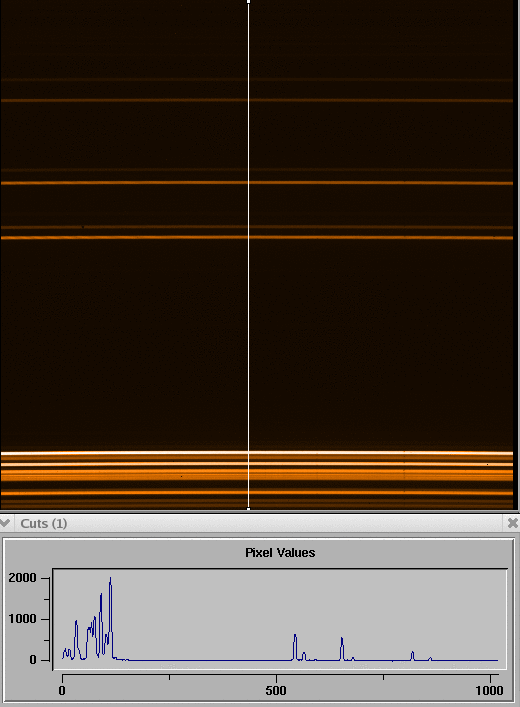
Task: Click the 500 label on the x-axis
Action: tap(276, 690)
